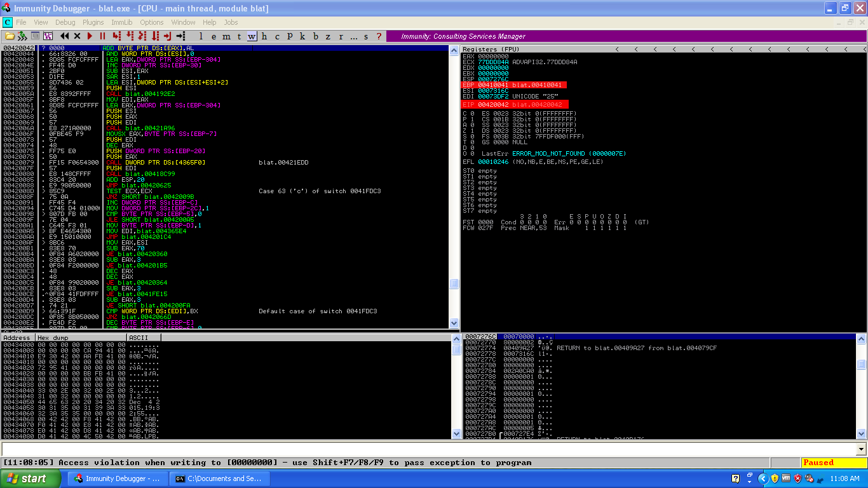Show the memory map with 'm' button
The width and height of the screenshot is (868, 488).
pyautogui.click(x=226, y=36)
